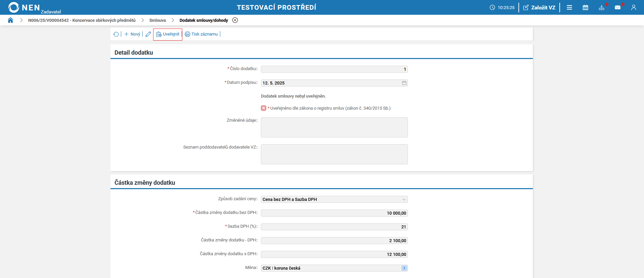Open user profile icon
The image size is (644, 278).
634,7
